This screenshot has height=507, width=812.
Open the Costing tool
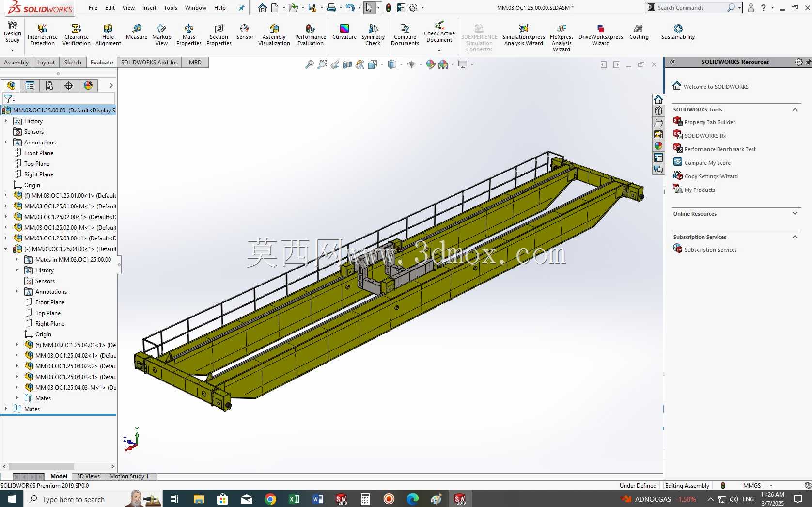point(639,32)
